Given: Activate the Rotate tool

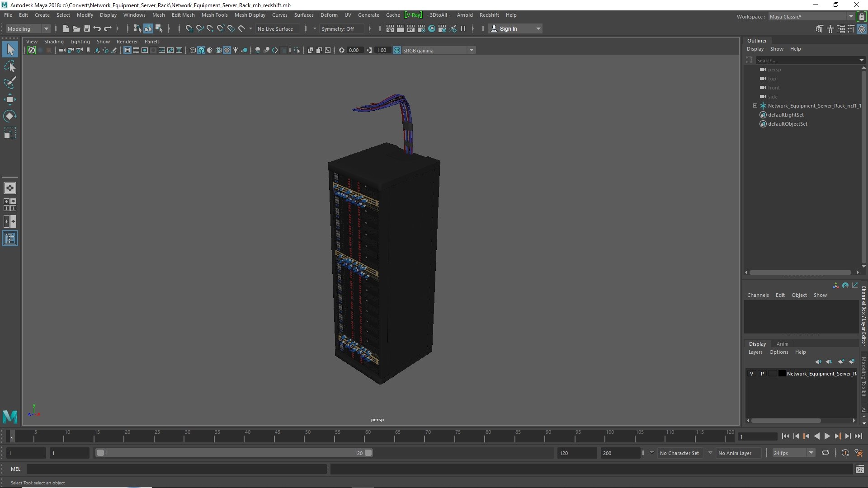Looking at the screenshot, I should pos(10,116).
